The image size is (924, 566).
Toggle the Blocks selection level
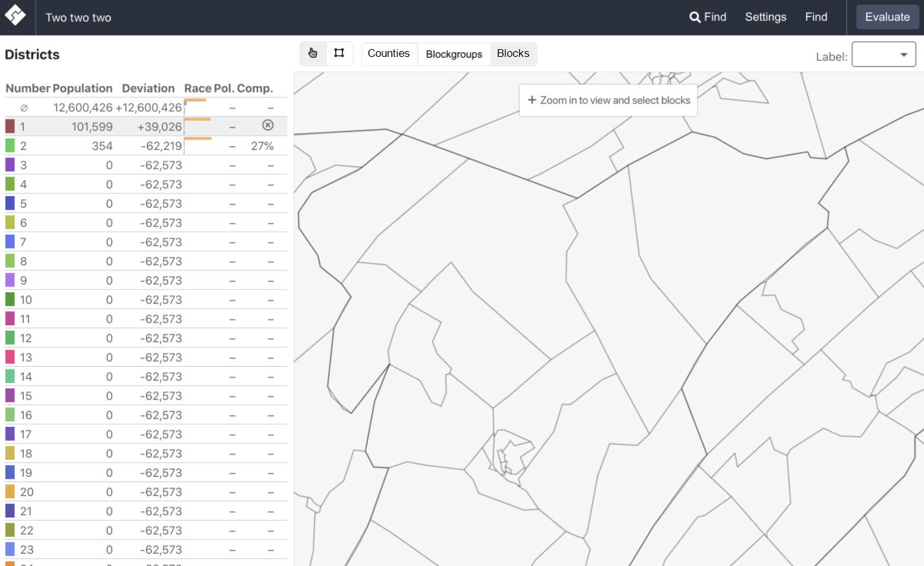click(x=513, y=54)
